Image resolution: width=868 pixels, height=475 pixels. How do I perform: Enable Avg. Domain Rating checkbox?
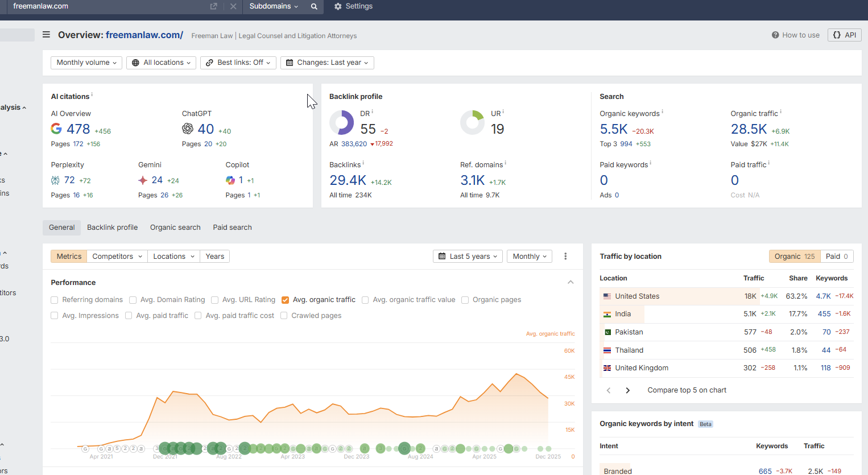(x=133, y=300)
